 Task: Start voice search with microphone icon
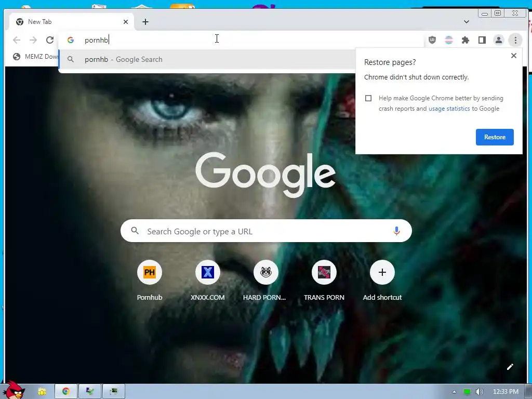396,231
